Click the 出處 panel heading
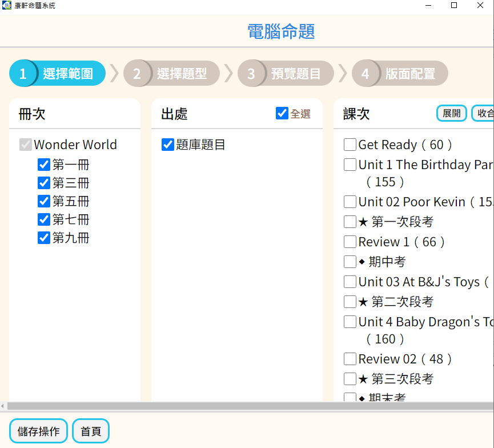Viewport: 494px width, 448px height. pos(174,114)
